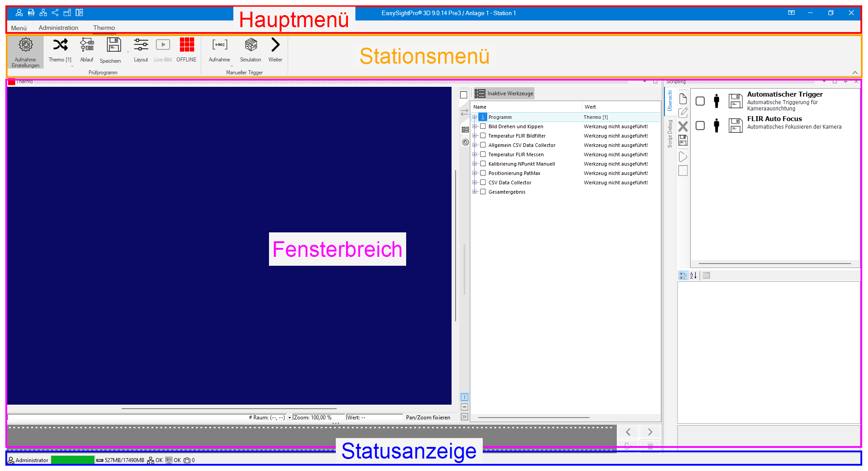Start Aufnahme REC manual trigger
The height and width of the screenshot is (471, 868).
[x=220, y=45]
